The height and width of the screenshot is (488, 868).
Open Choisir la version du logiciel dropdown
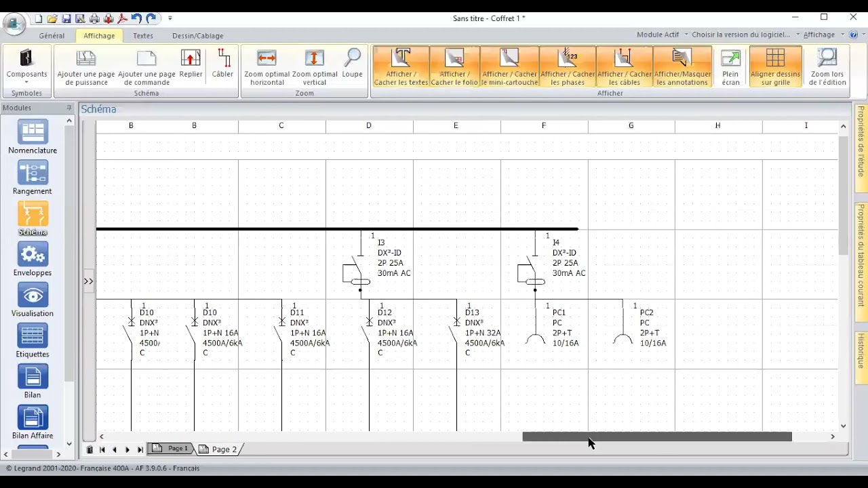(745, 35)
